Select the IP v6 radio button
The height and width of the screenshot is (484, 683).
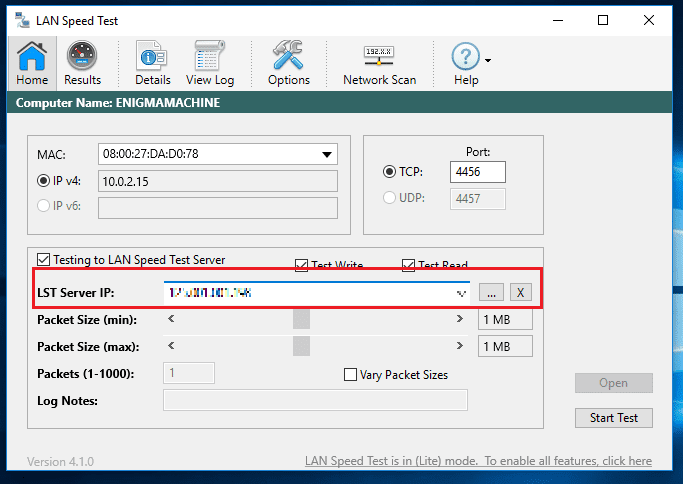pyautogui.click(x=43, y=205)
